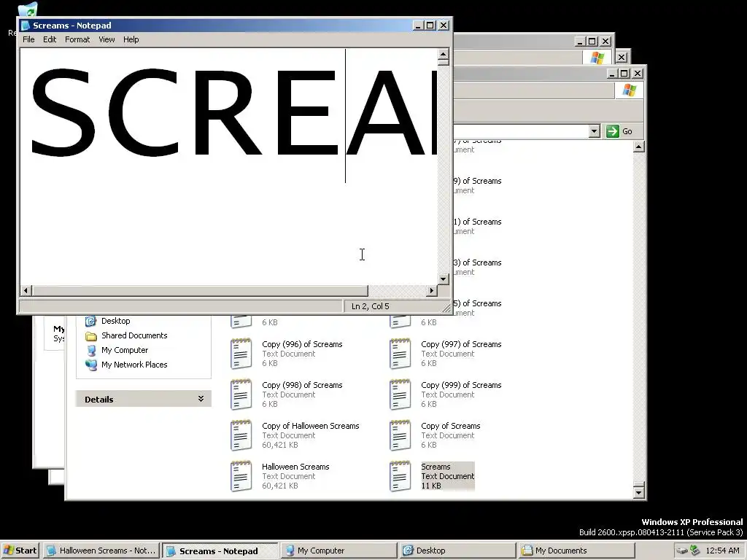Viewport: 747px width, 560px height.
Task: Open the Help menu in Notepad
Action: pyautogui.click(x=131, y=39)
